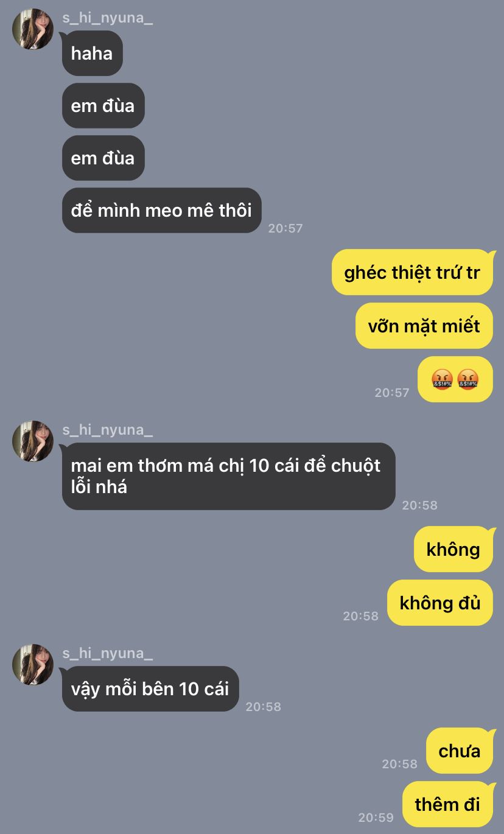This screenshot has width=504, height=834.
Task: Open the top s_hi_nyuna_ profile avatar
Action: point(33,29)
